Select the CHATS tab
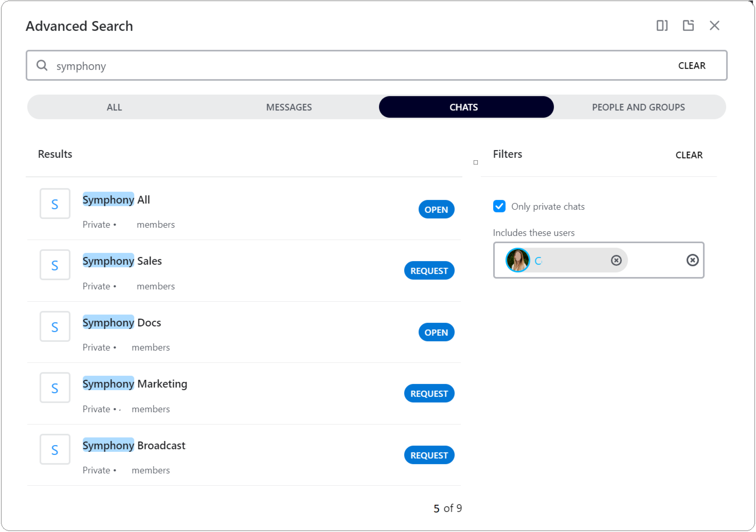The width and height of the screenshot is (756, 532). (466, 107)
